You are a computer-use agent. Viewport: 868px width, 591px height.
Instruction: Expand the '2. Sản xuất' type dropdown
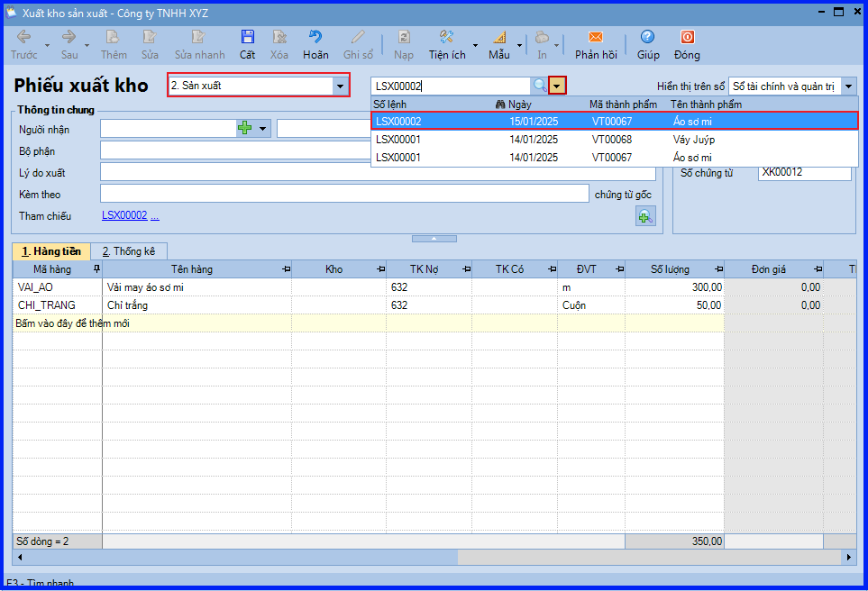click(x=340, y=86)
